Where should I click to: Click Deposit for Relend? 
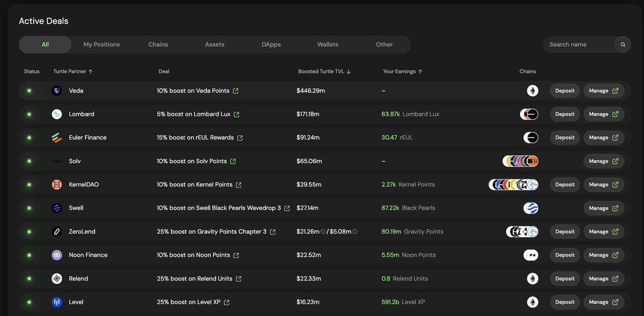565,278
